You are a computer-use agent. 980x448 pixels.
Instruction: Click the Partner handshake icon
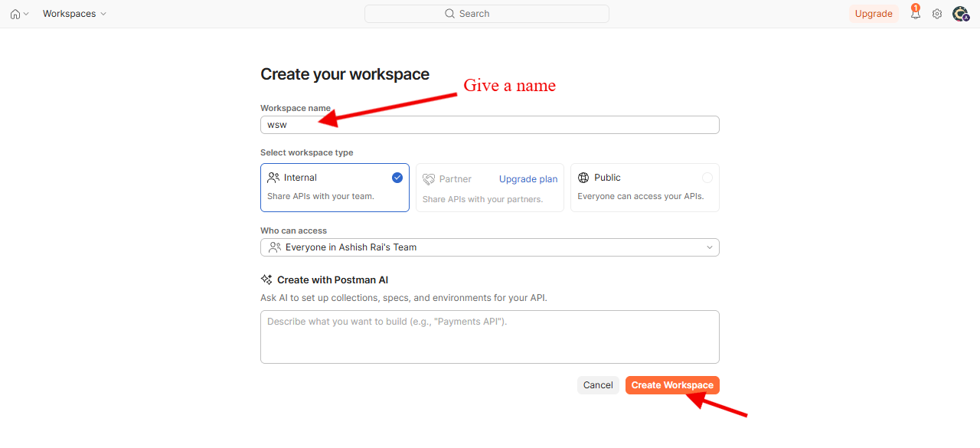coord(429,179)
